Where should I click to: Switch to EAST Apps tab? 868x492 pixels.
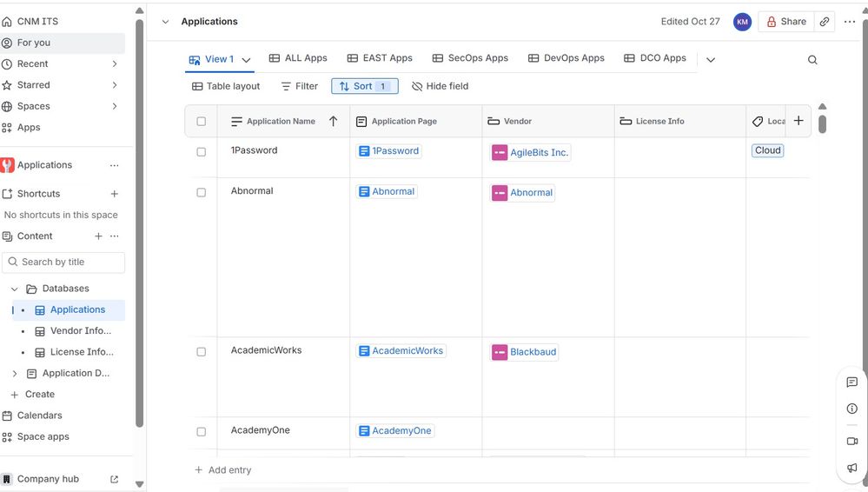coord(380,58)
